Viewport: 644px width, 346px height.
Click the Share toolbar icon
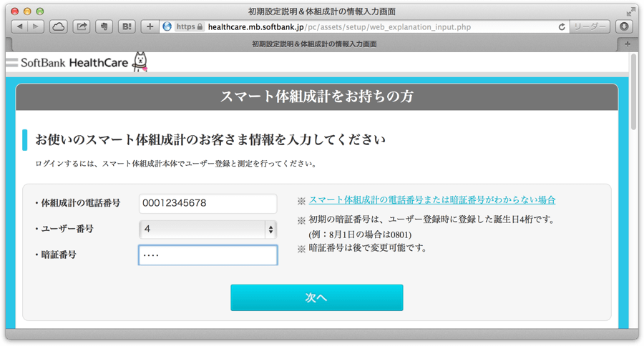[82, 26]
